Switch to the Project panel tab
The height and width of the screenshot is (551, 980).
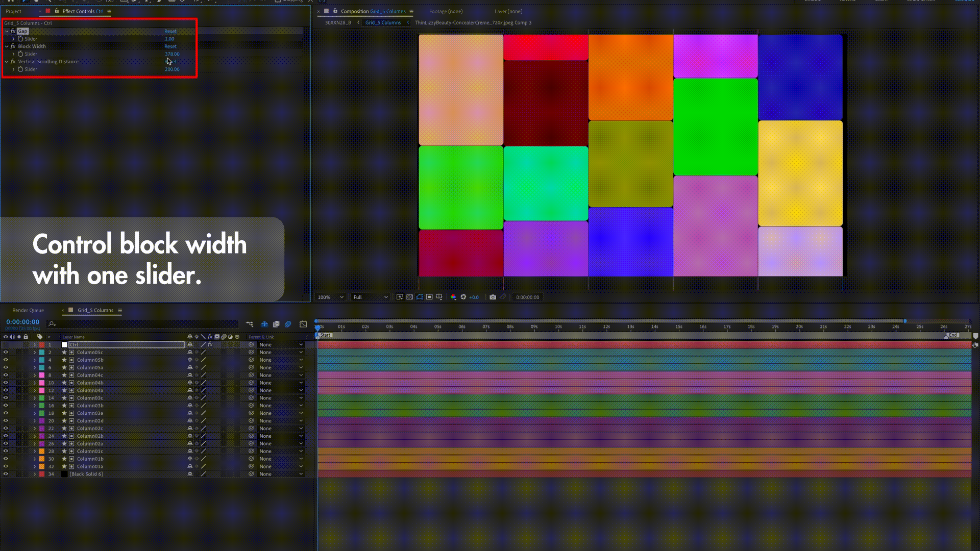[x=13, y=11]
